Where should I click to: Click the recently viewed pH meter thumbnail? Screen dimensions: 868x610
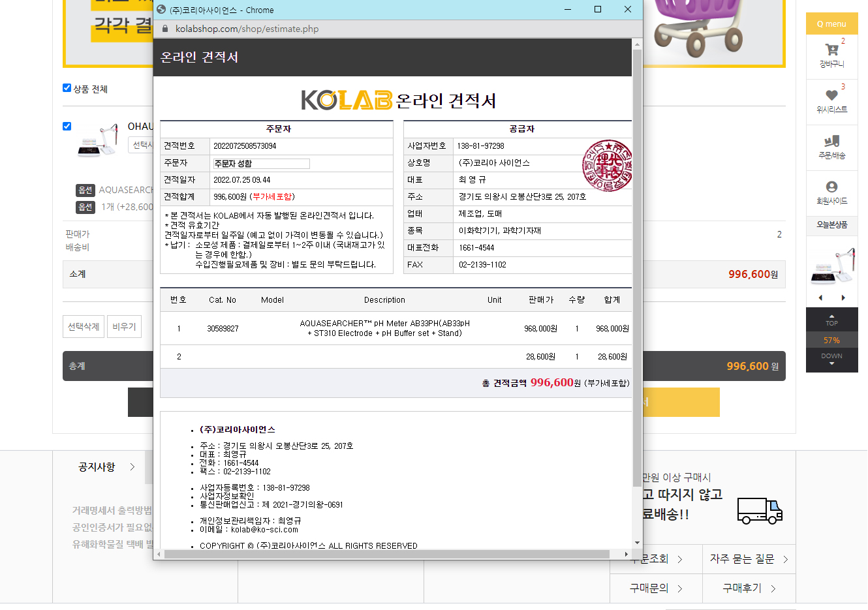(x=831, y=266)
